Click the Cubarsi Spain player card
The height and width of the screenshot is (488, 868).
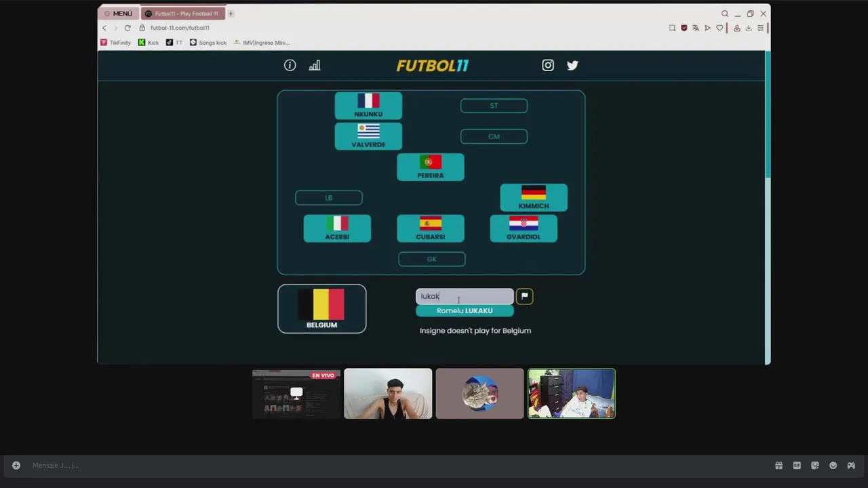click(x=431, y=228)
